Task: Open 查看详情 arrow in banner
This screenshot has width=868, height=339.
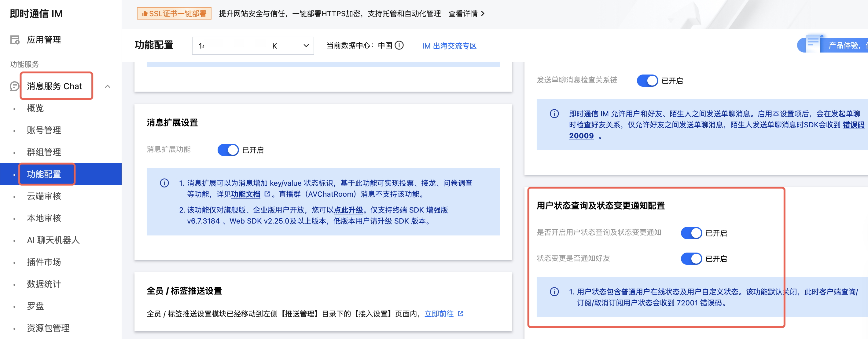Action: point(483,13)
